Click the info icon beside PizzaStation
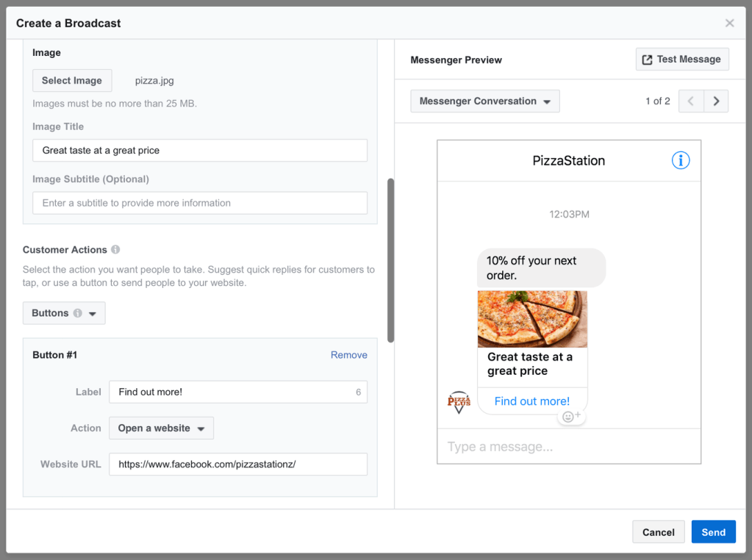This screenshot has width=752, height=560. [681, 160]
